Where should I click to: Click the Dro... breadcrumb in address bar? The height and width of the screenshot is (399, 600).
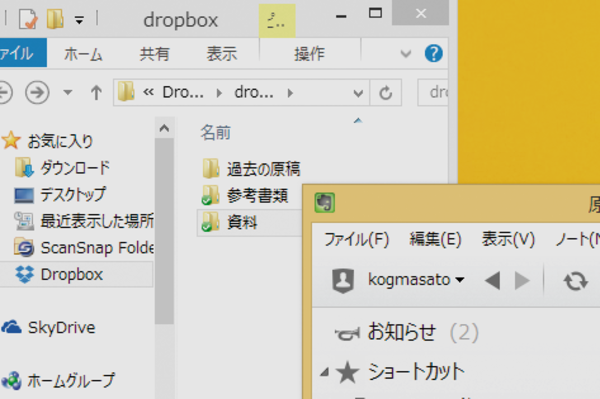183,92
